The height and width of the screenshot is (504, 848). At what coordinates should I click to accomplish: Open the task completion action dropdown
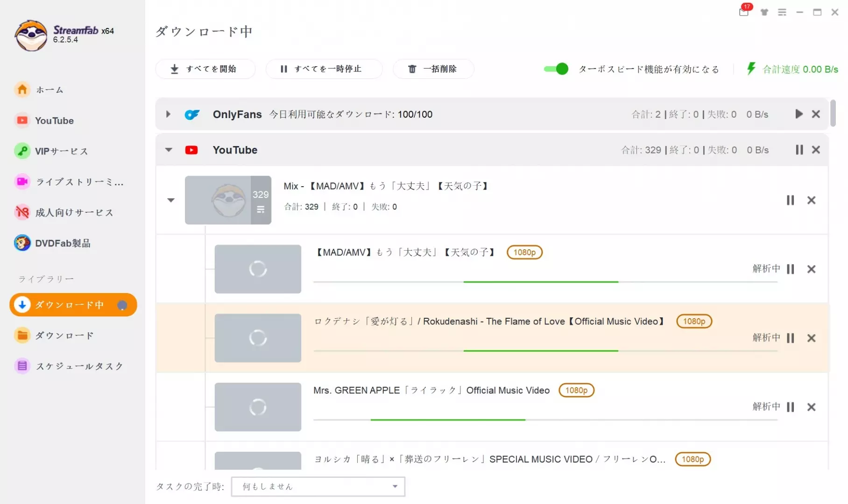point(318,486)
